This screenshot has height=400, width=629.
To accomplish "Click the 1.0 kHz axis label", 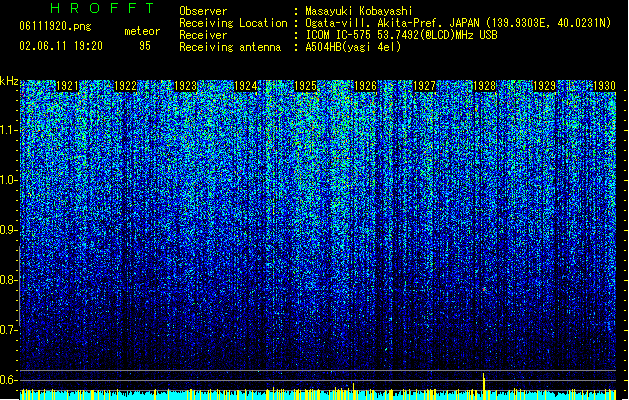I will [x=8, y=180].
